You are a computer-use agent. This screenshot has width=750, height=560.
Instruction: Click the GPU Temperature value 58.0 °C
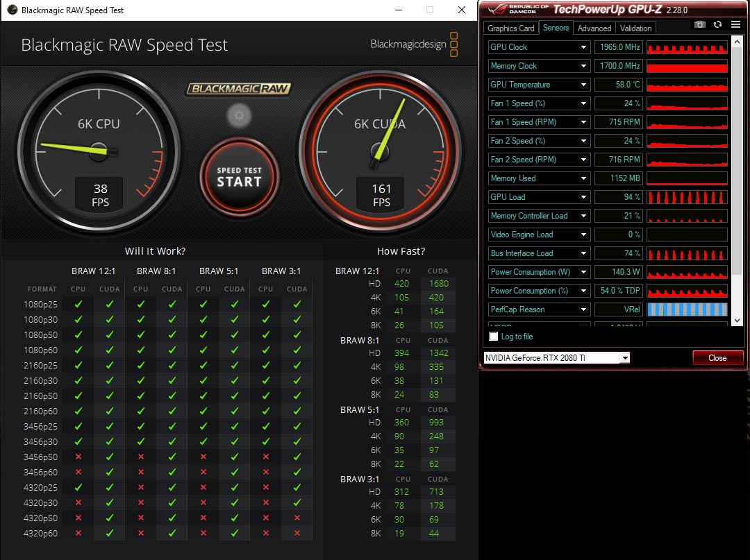pyautogui.click(x=619, y=85)
